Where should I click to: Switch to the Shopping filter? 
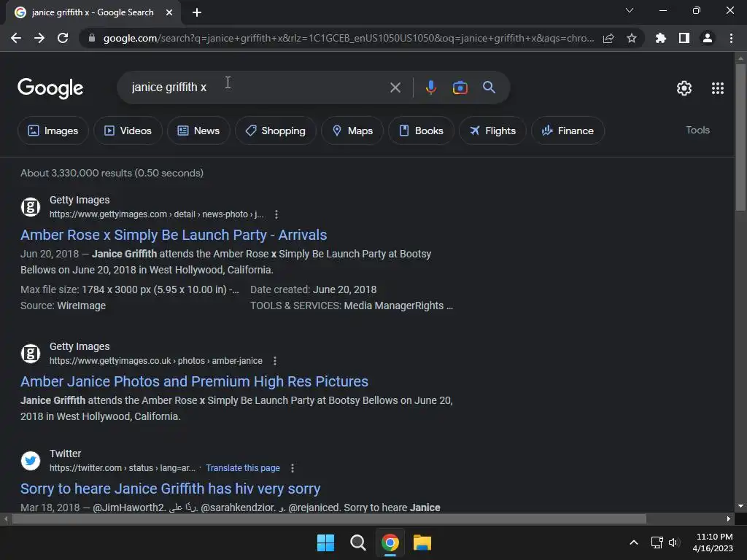click(x=275, y=131)
